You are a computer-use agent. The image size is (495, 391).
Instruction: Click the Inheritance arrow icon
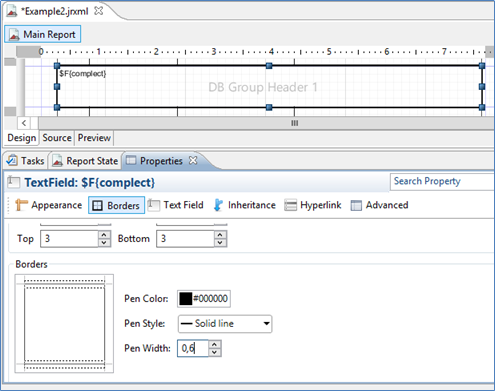(218, 205)
